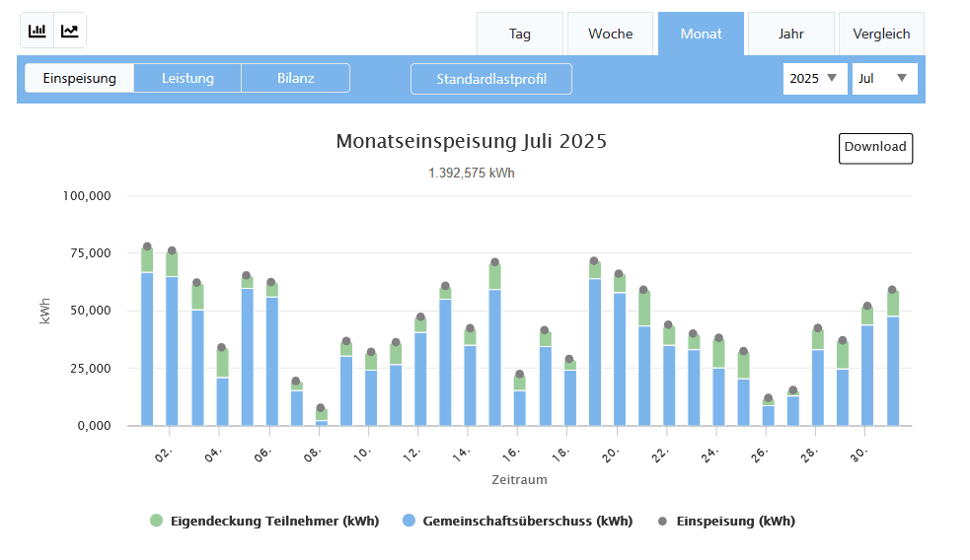Click the Standardlastprofil button
This screenshot has width=970, height=560.
[x=491, y=79]
